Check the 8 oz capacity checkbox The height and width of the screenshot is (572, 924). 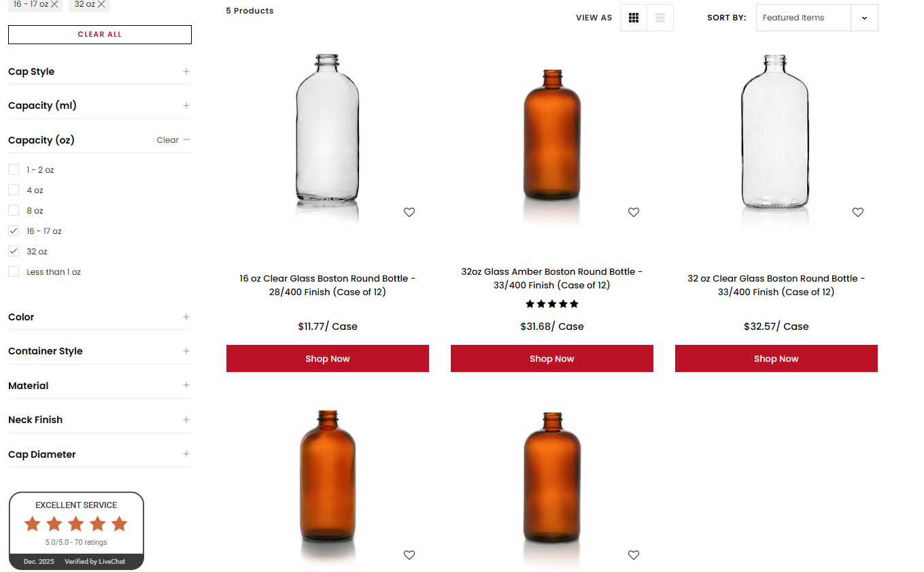click(x=14, y=210)
